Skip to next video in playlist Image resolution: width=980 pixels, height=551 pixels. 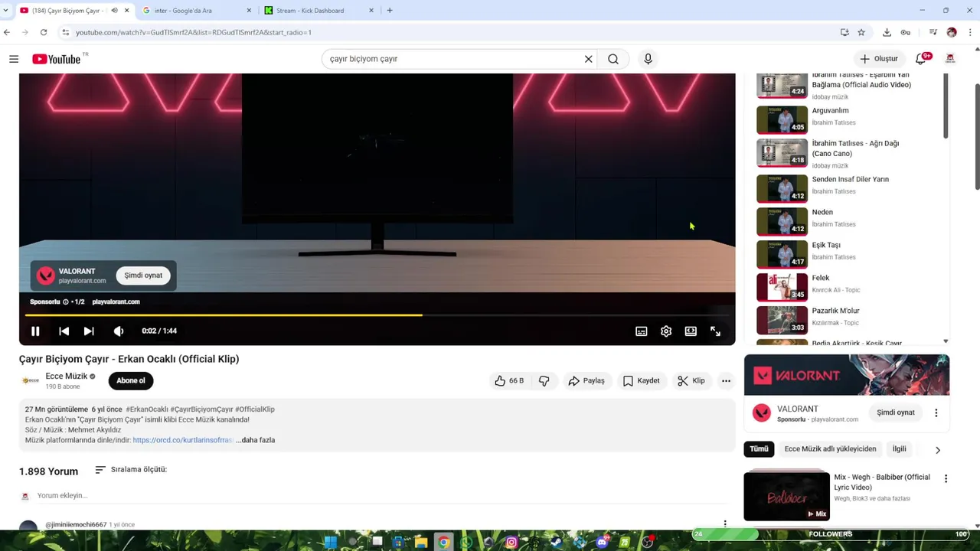point(89,331)
